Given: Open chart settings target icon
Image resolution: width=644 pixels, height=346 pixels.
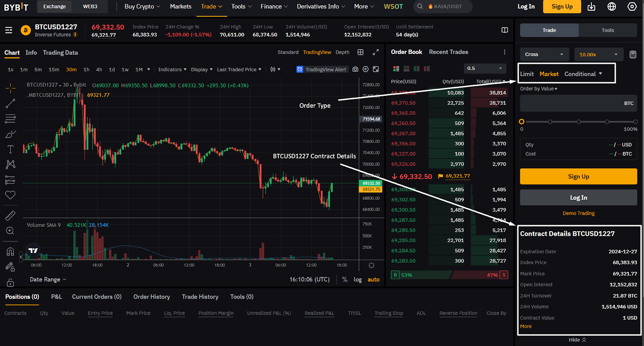Looking at the screenshot, I should click(365, 69).
